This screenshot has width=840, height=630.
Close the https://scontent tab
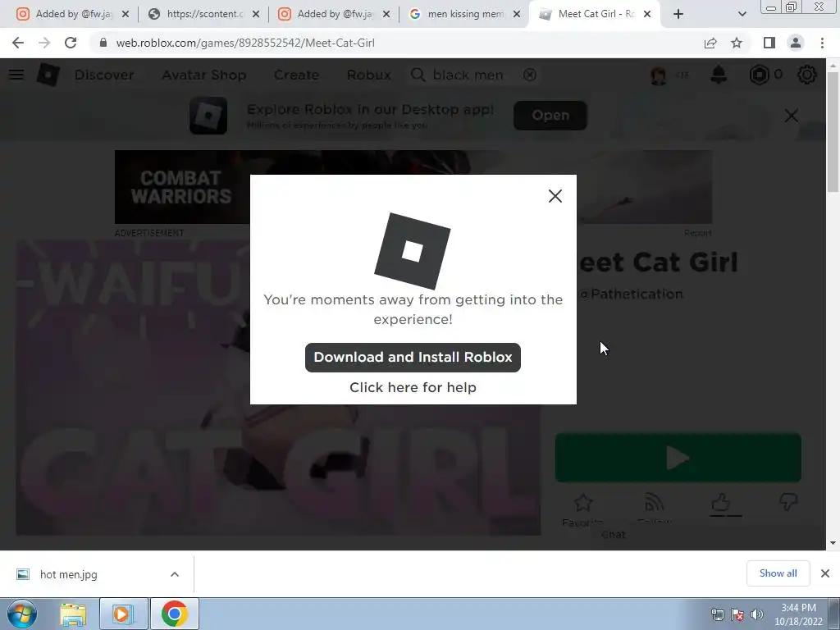[x=256, y=14]
